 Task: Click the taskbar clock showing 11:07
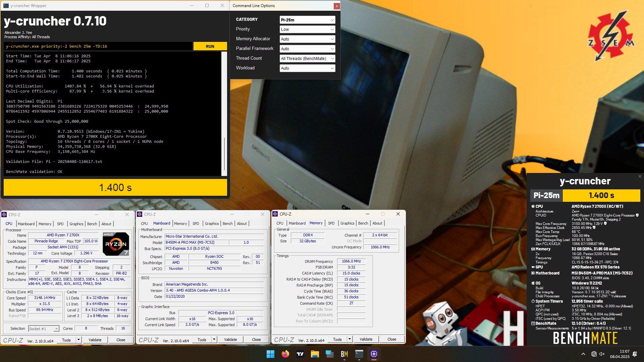[x=620, y=354]
